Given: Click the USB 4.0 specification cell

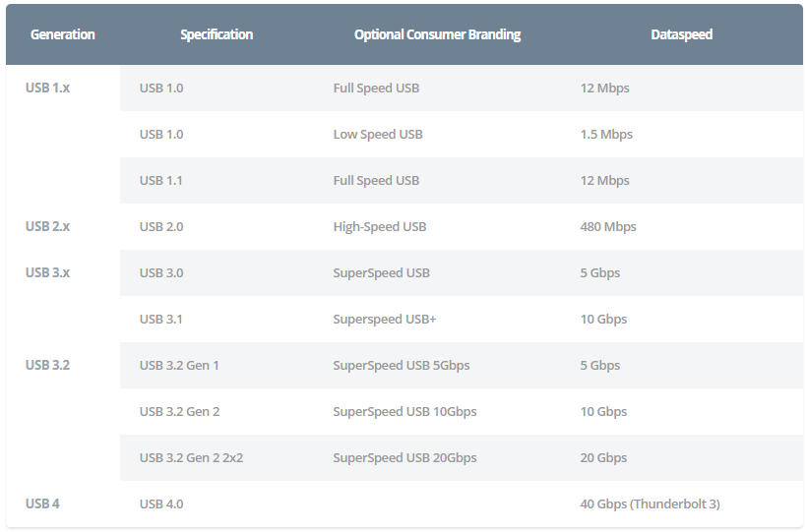Looking at the screenshot, I should (x=161, y=504).
